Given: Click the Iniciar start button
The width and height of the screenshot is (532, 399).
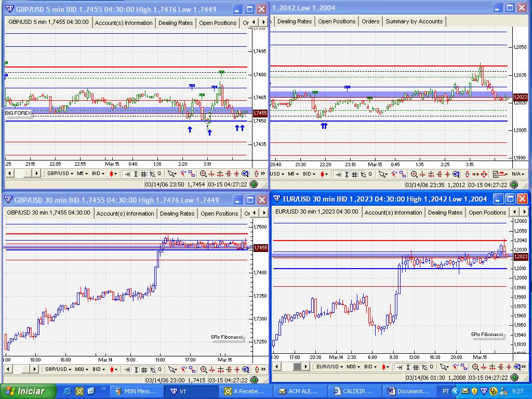Looking at the screenshot, I should point(25,391).
